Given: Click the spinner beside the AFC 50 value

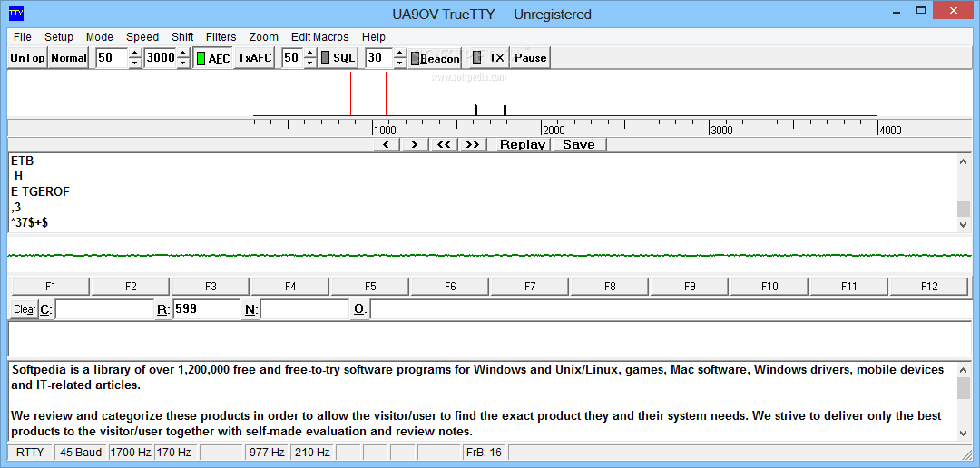Looking at the screenshot, I should coord(309,58).
